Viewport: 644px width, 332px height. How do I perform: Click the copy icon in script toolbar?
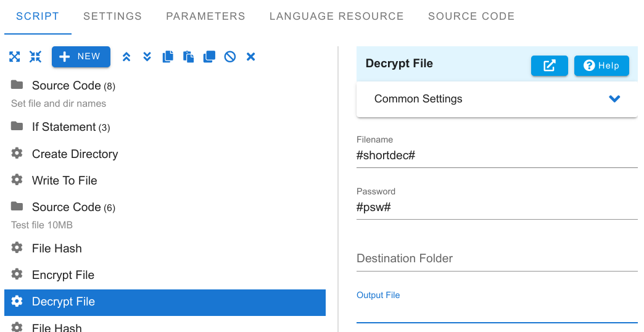[168, 57]
